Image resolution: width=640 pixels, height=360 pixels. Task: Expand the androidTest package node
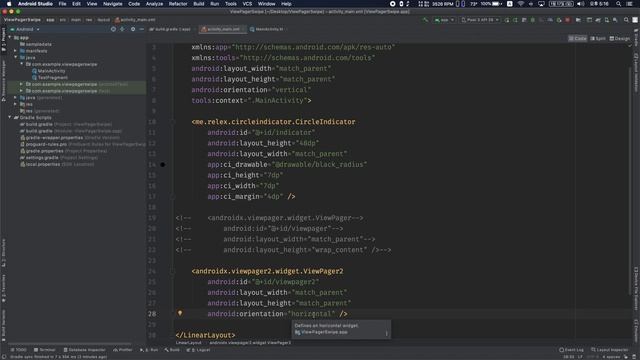point(22,84)
